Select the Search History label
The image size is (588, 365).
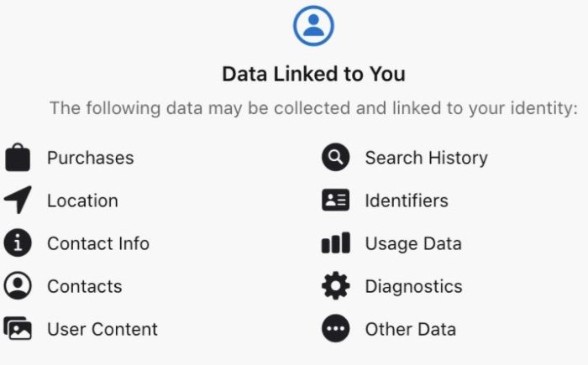[x=427, y=158]
